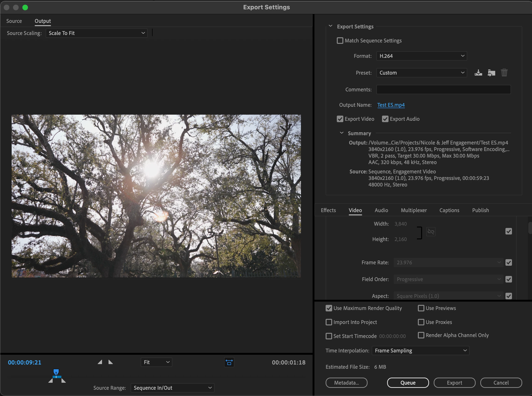Click the Save Preset icon
Image resolution: width=532 pixels, height=396 pixels.
[478, 73]
